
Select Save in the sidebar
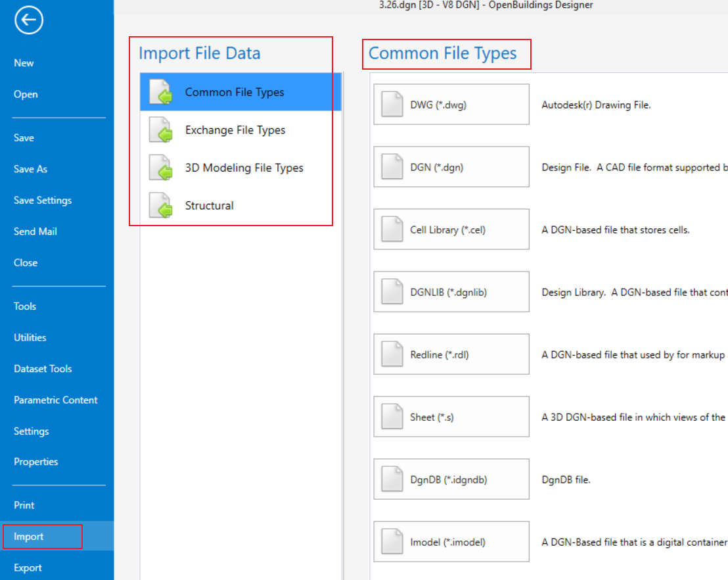pos(24,138)
